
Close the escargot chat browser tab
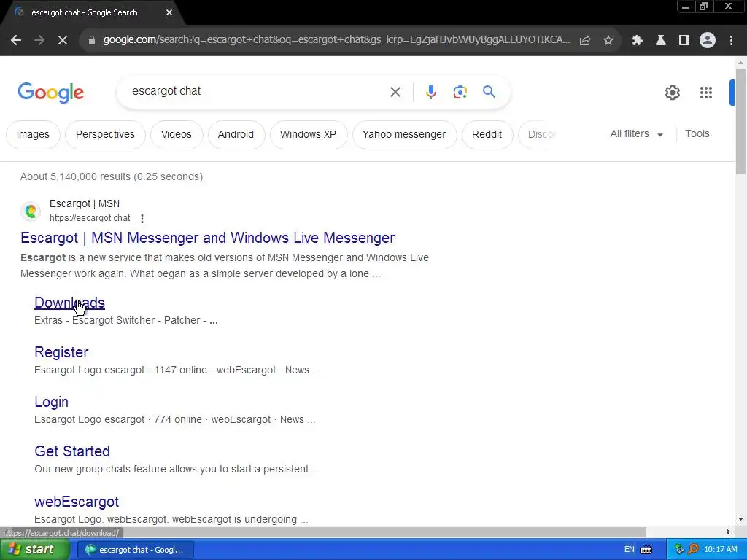169,12
